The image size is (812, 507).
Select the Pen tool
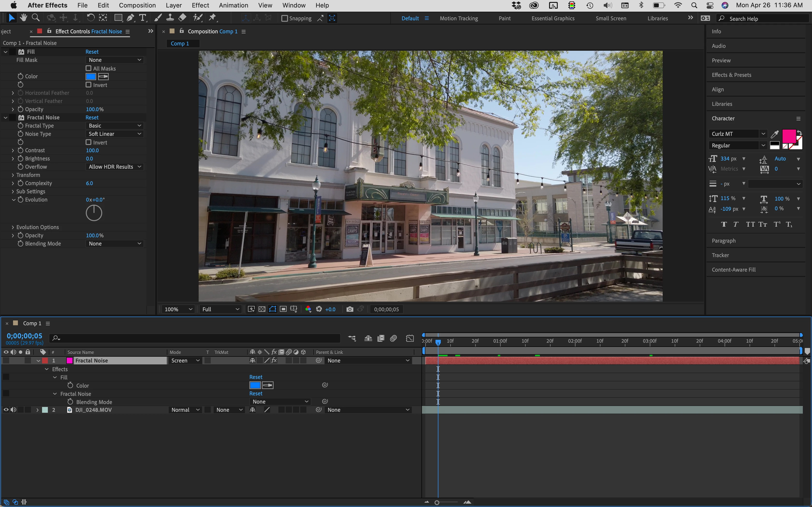point(130,18)
